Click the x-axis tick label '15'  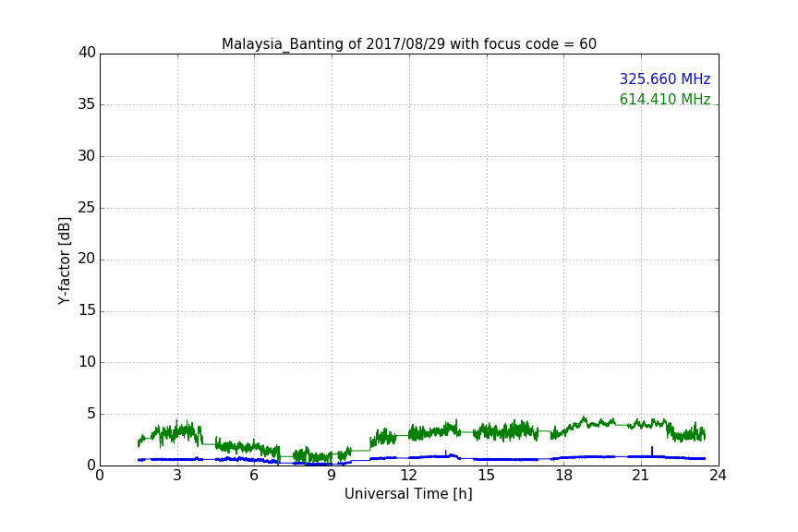coord(487,476)
